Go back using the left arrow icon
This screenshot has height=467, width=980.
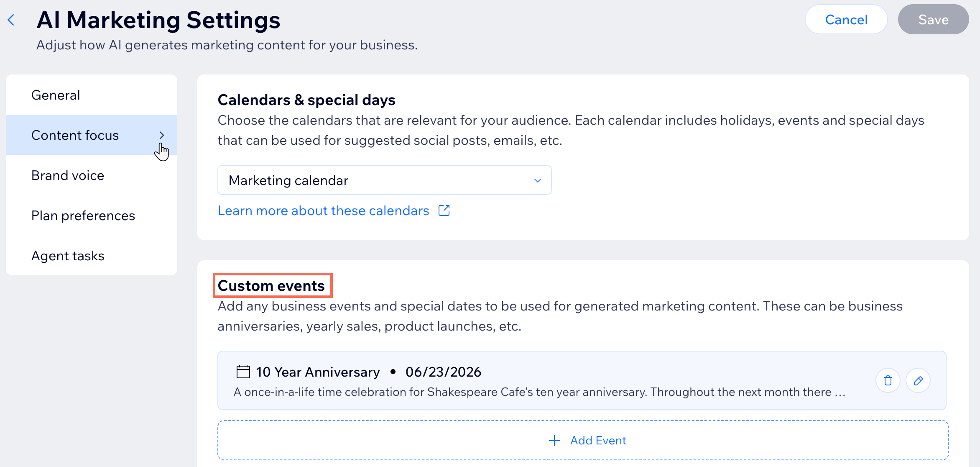11,20
